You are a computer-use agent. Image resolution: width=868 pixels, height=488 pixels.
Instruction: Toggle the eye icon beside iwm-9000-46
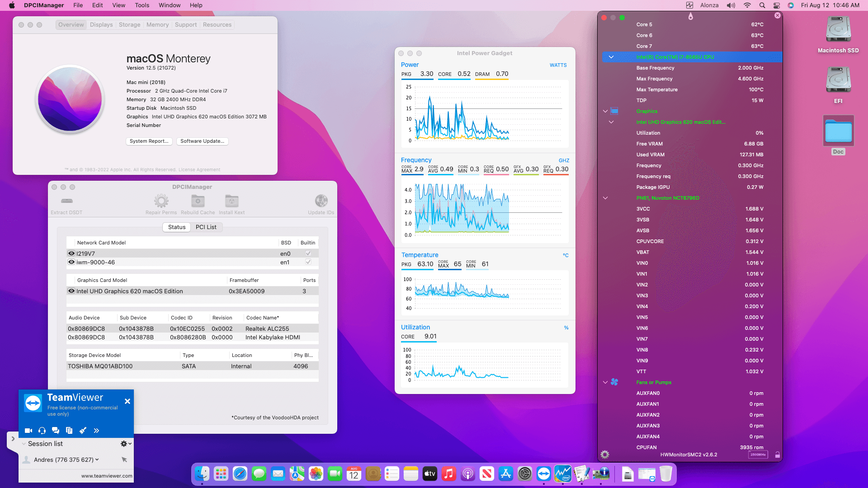coord(71,262)
